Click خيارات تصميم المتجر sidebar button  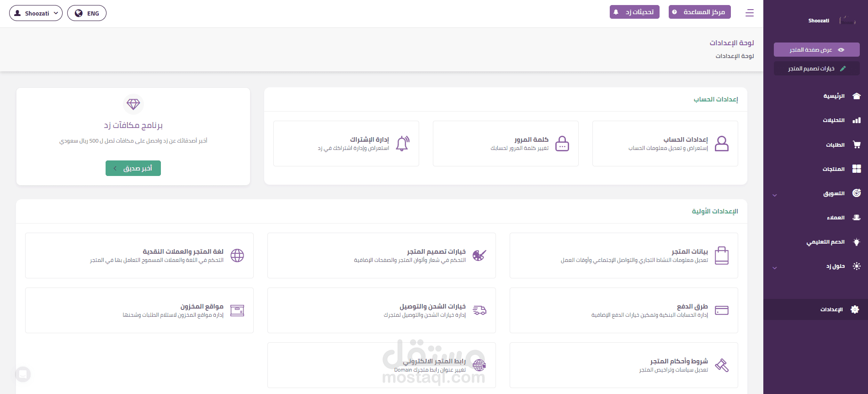coord(816,69)
